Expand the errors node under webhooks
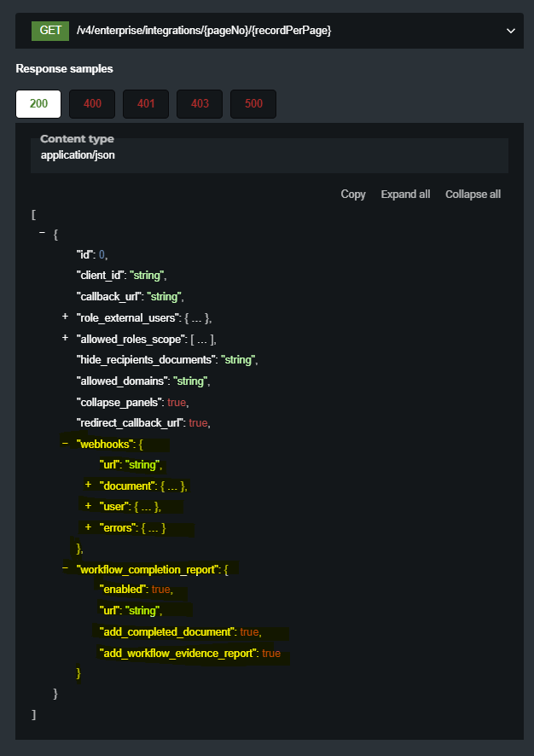The height and width of the screenshot is (756, 534). coord(88,526)
